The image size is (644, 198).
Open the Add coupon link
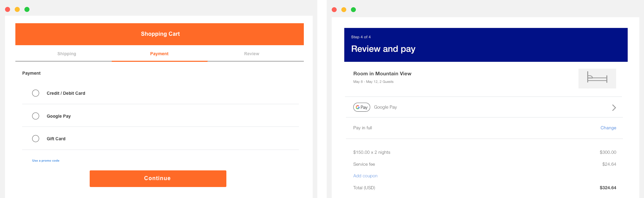365,176
